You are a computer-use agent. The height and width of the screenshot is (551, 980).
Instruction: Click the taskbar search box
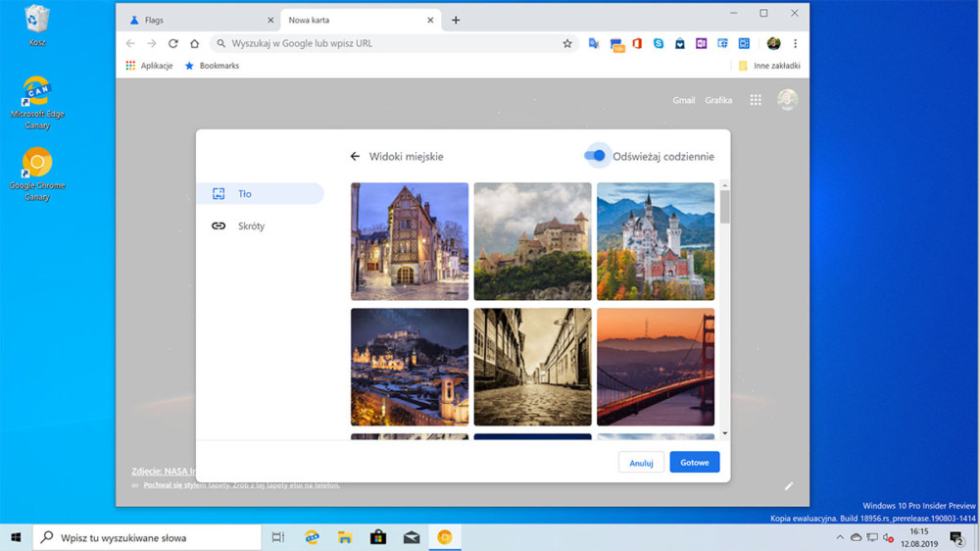pyautogui.click(x=147, y=537)
